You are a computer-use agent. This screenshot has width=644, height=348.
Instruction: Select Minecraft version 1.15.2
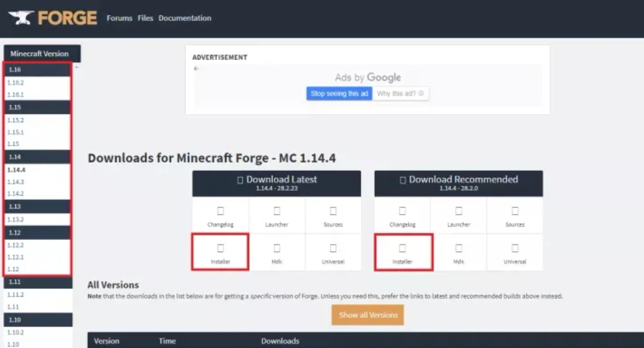coord(15,120)
